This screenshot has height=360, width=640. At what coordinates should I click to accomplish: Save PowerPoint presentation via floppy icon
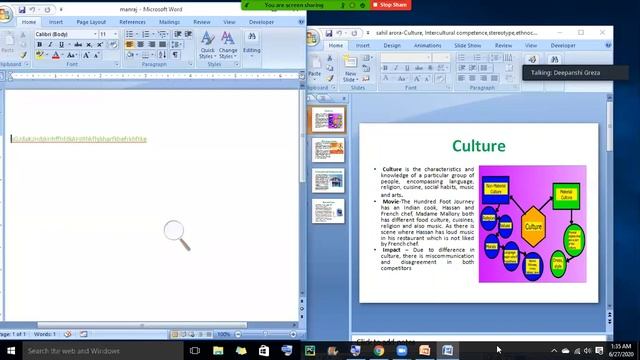329,33
